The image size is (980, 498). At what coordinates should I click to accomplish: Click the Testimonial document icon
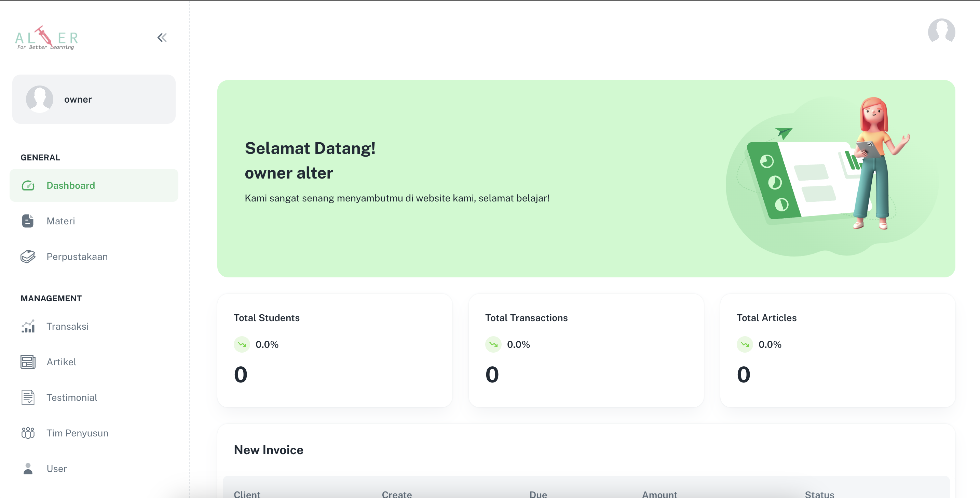pos(28,397)
